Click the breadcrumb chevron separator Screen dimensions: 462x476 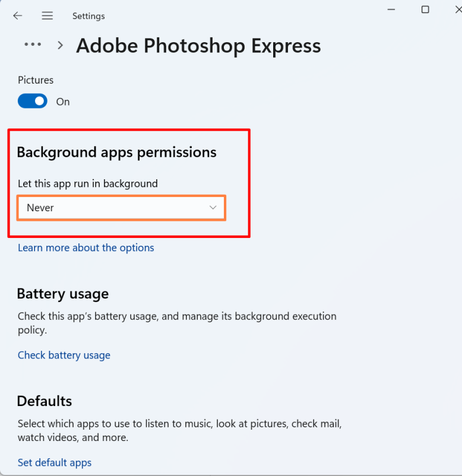click(61, 45)
